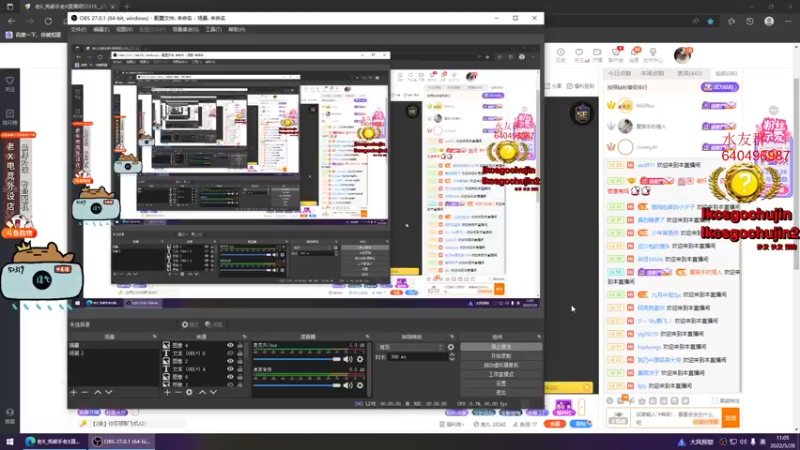This screenshot has width=800, height=450.
Task: Open source Filters button above docks
Action: point(214,324)
